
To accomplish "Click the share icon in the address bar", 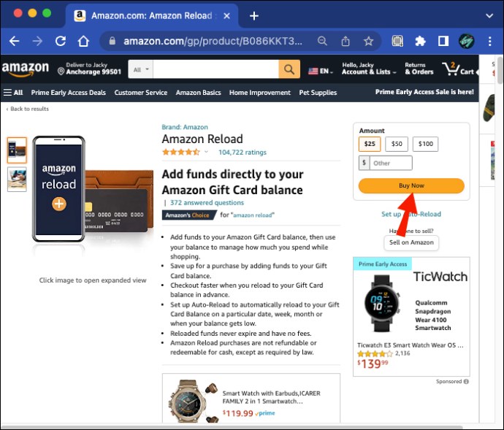I will 345,41.
